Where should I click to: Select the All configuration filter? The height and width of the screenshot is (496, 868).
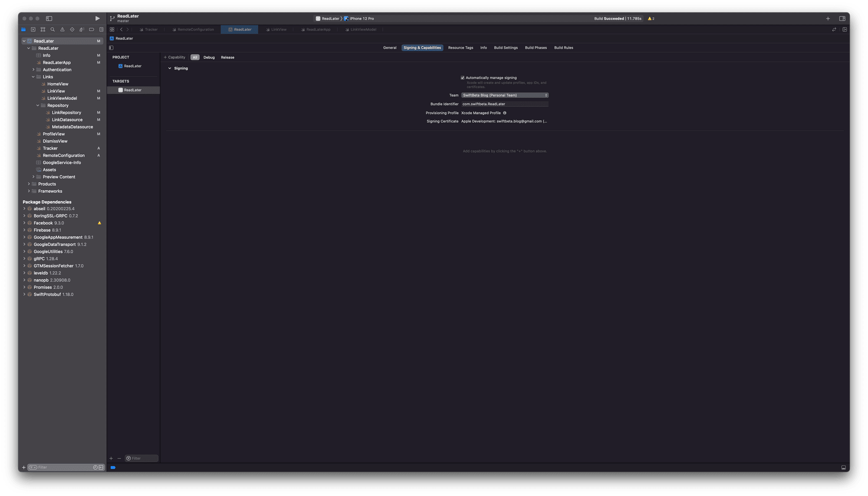(195, 57)
